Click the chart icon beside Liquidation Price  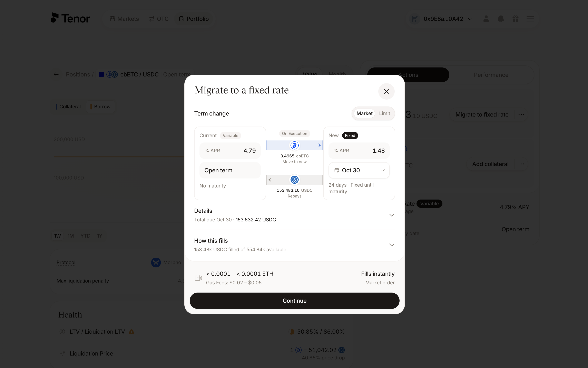coord(62,353)
